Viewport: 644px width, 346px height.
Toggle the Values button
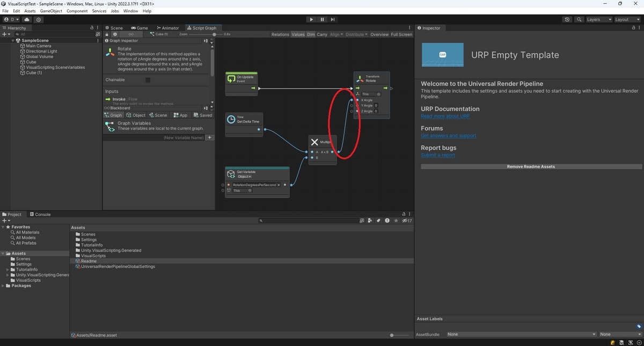(x=298, y=34)
